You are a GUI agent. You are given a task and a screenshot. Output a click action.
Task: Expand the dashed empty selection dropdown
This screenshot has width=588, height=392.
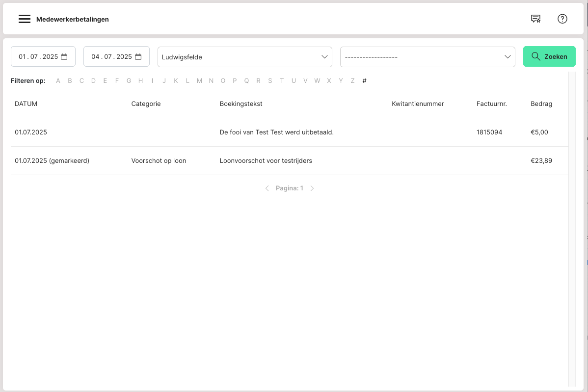tap(428, 57)
